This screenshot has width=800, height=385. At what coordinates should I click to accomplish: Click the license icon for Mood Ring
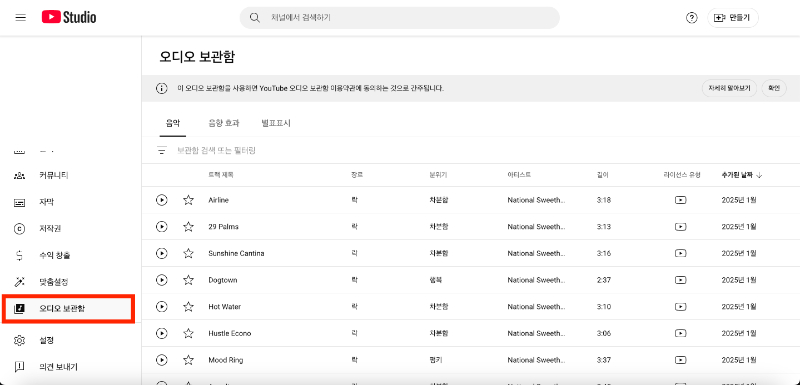pos(680,360)
